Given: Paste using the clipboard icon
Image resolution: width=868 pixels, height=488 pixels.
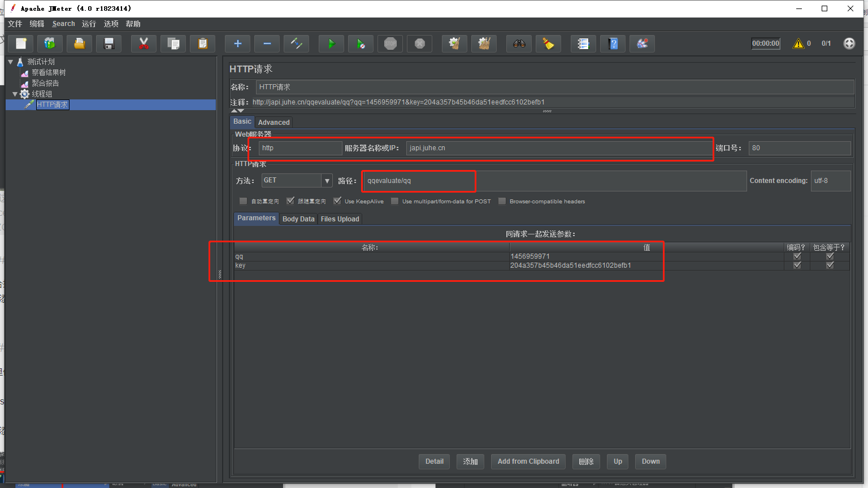Looking at the screenshot, I should (203, 43).
